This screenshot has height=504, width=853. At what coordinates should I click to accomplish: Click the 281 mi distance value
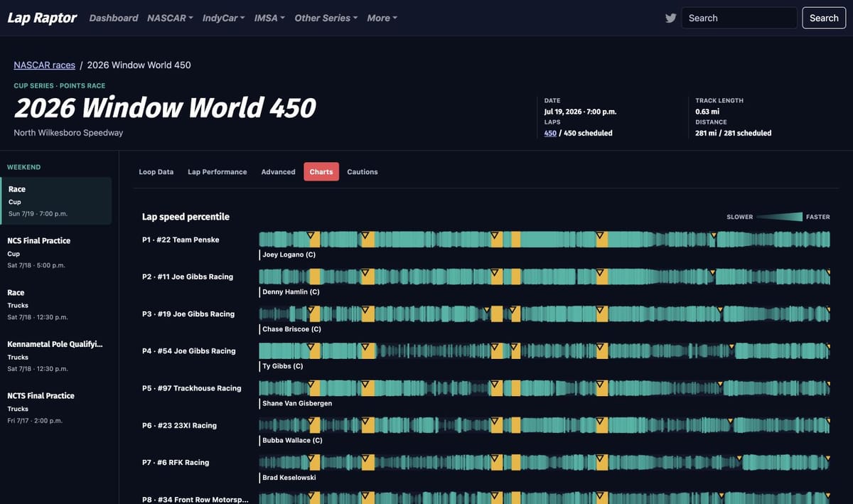733,133
